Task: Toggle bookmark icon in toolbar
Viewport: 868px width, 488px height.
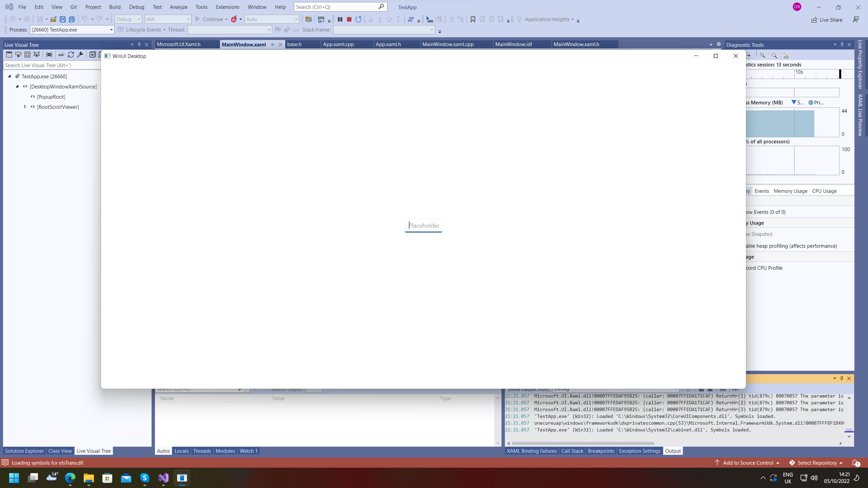Action: tap(473, 19)
